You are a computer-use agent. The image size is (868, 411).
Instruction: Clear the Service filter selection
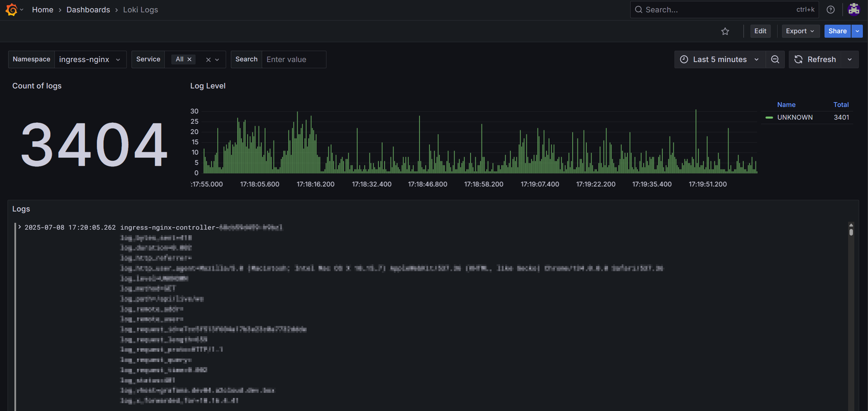click(x=208, y=60)
